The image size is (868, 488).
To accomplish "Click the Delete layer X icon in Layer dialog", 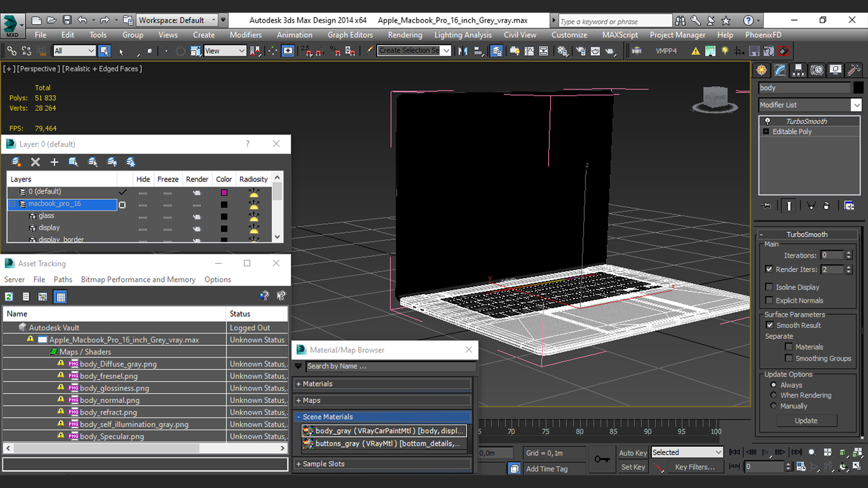I will coord(35,162).
